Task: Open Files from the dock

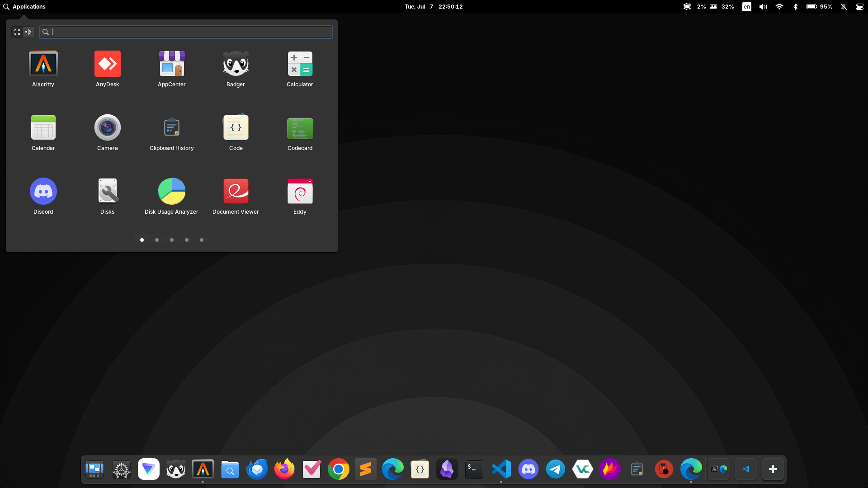Action: (x=230, y=469)
